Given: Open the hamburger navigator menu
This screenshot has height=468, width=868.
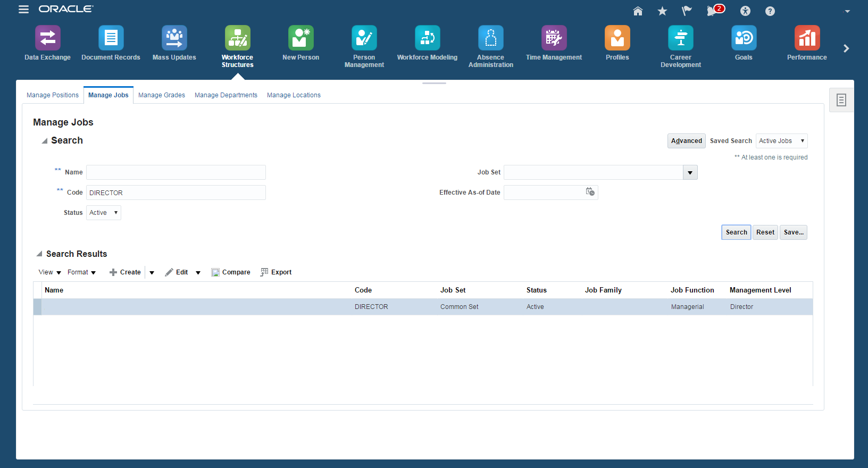Looking at the screenshot, I should click(x=23, y=10).
